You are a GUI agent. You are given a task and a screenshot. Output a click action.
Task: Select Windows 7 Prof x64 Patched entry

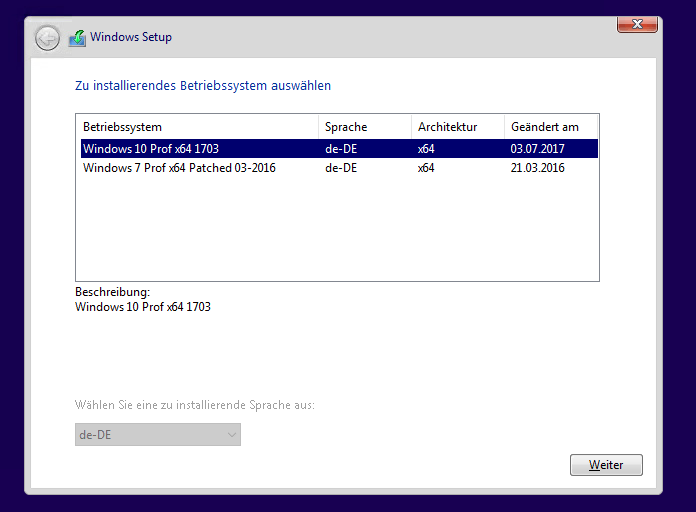pos(179,168)
